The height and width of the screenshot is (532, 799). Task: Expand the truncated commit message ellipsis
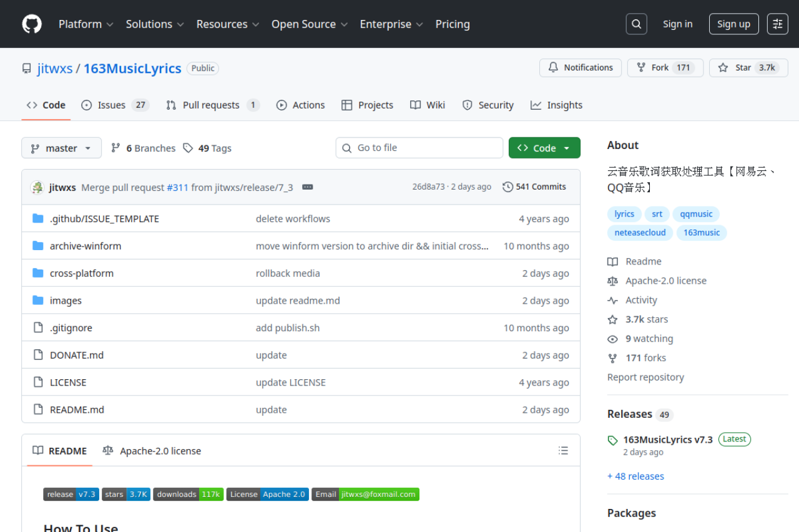(307, 186)
